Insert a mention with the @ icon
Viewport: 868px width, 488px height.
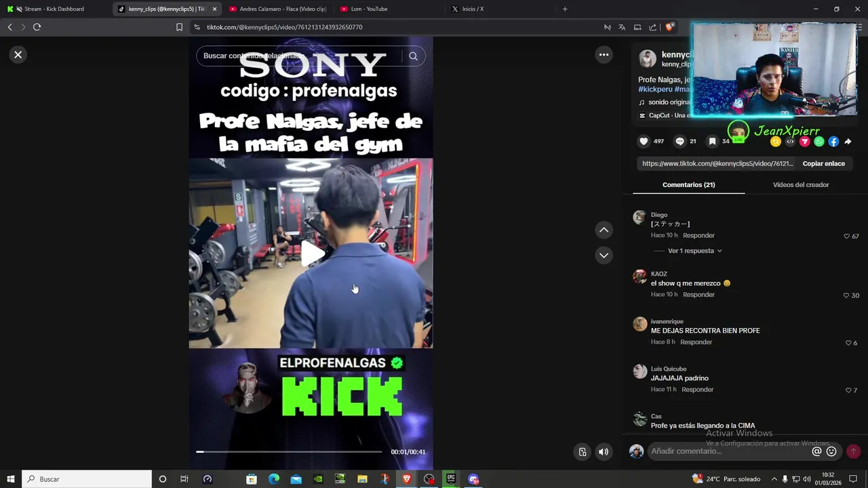[x=816, y=451]
